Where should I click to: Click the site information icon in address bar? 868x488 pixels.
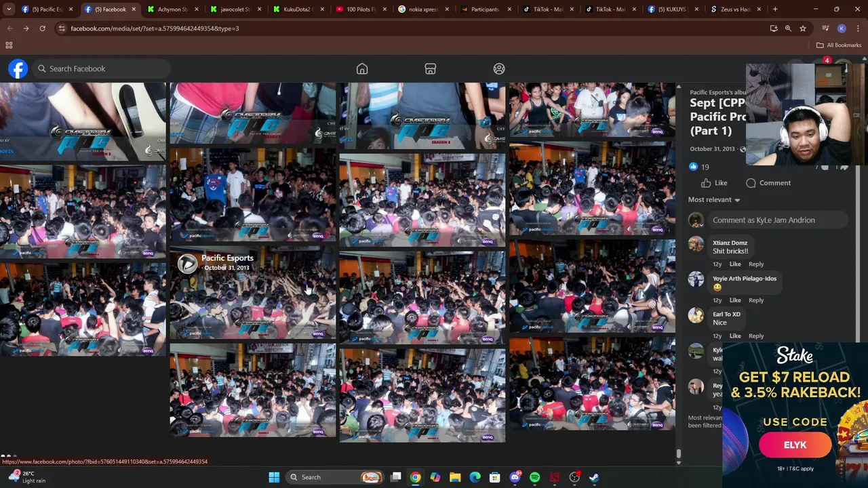(62, 28)
